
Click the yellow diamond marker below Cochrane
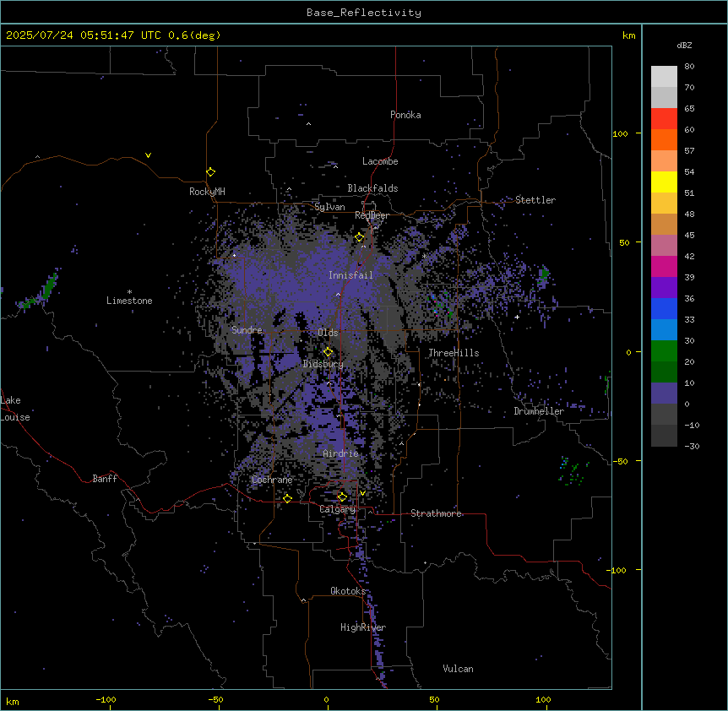pyautogui.click(x=287, y=499)
